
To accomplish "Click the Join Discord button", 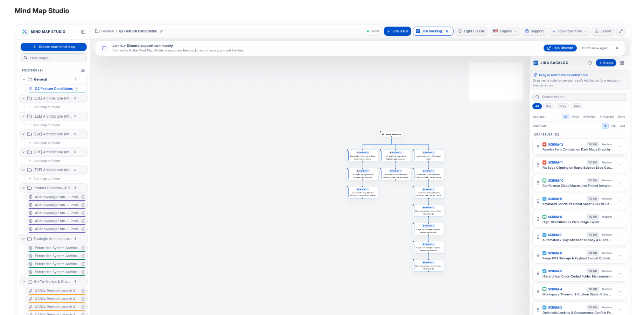I will tap(560, 48).
